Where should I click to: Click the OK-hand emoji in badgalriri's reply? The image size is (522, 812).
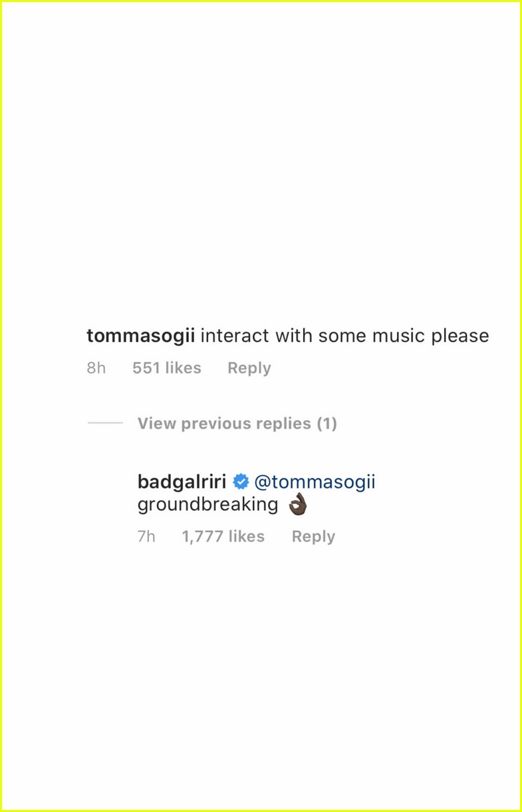(x=299, y=504)
